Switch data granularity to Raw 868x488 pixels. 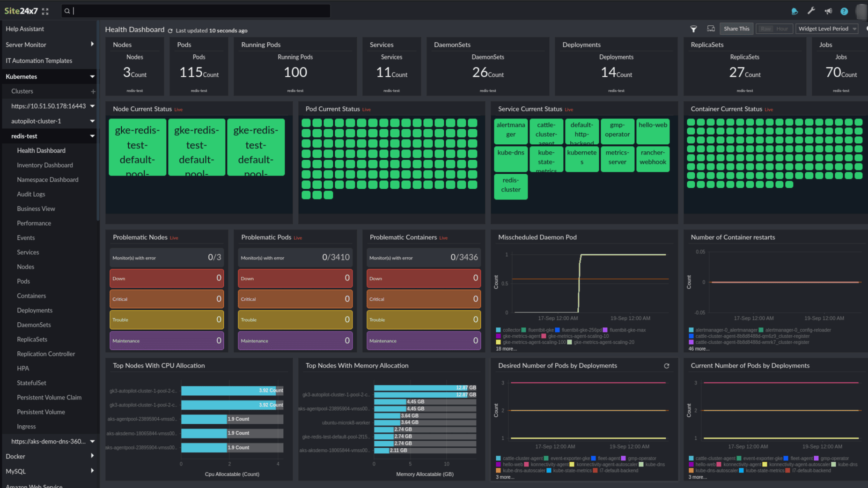(x=765, y=29)
